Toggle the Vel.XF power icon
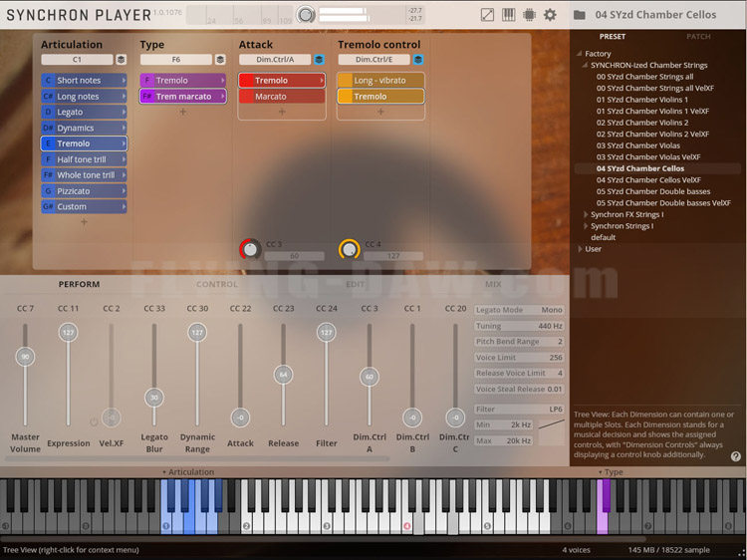747x560 pixels. click(x=94, y=421)
